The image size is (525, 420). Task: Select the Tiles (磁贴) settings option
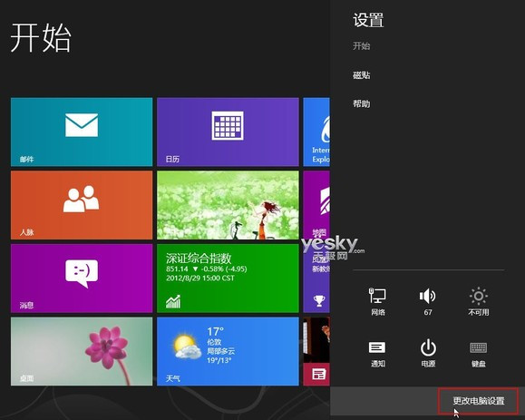tap(362, 75)
